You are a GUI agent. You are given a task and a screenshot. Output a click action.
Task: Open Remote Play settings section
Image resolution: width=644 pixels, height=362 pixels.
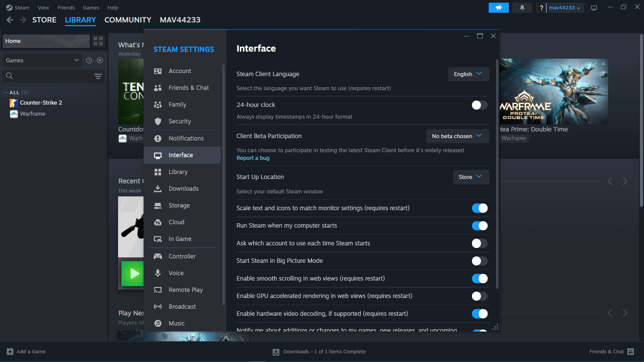pyautogui.click(x=182, y=290)
